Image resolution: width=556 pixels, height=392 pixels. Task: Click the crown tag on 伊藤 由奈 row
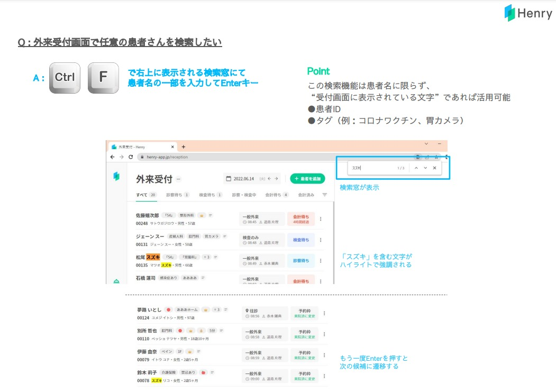tap(190, 352)
